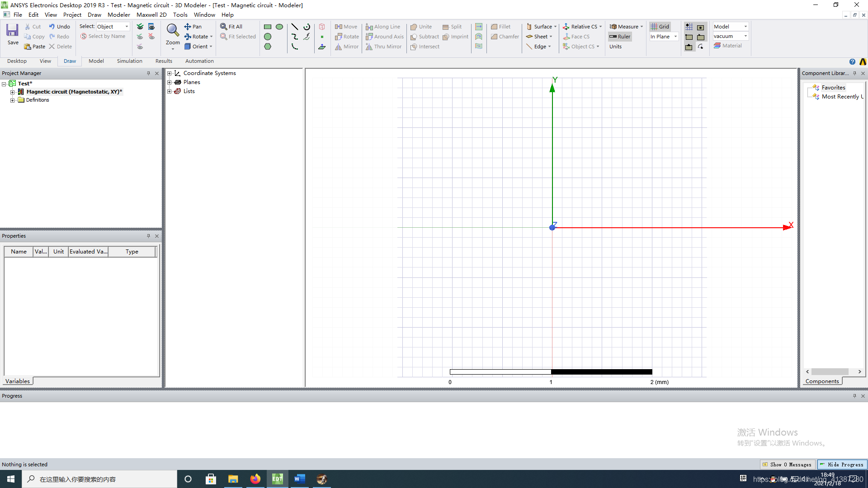Pin the Properties panel
The width and height of the screenshot is (868, 488).
tap(148, 236)
